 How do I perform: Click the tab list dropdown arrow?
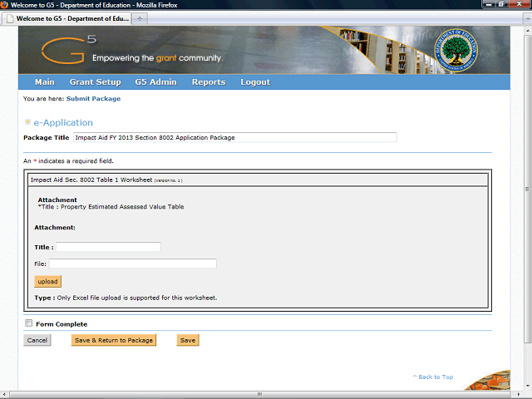[528, 18]
